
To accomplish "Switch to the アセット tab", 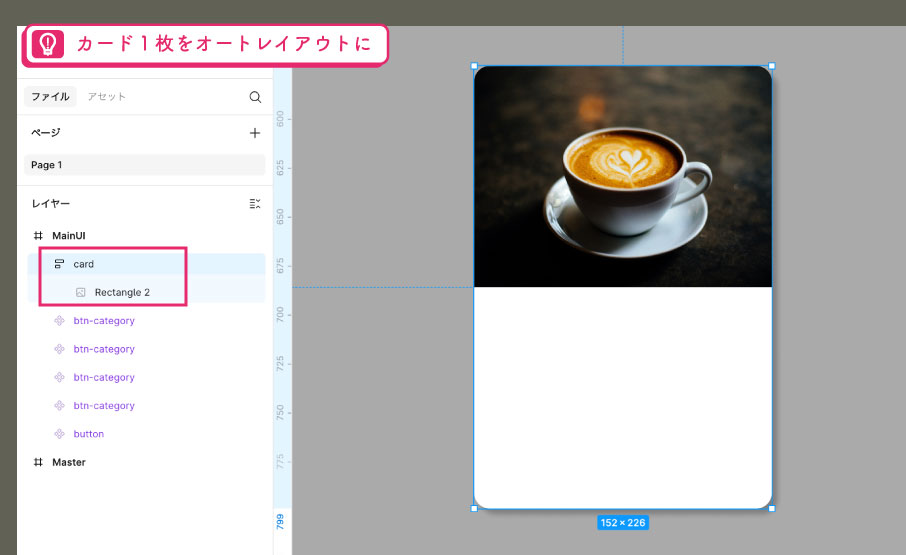I will point(106,96).
